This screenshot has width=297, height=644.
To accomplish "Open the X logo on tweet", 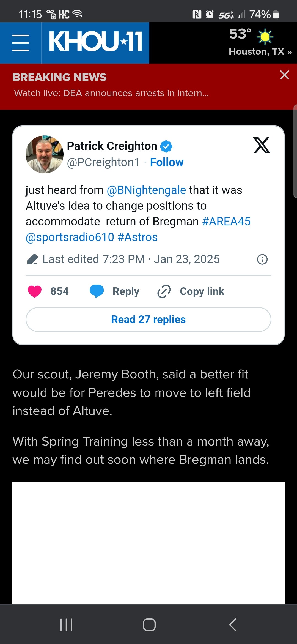I will (262, 145).
